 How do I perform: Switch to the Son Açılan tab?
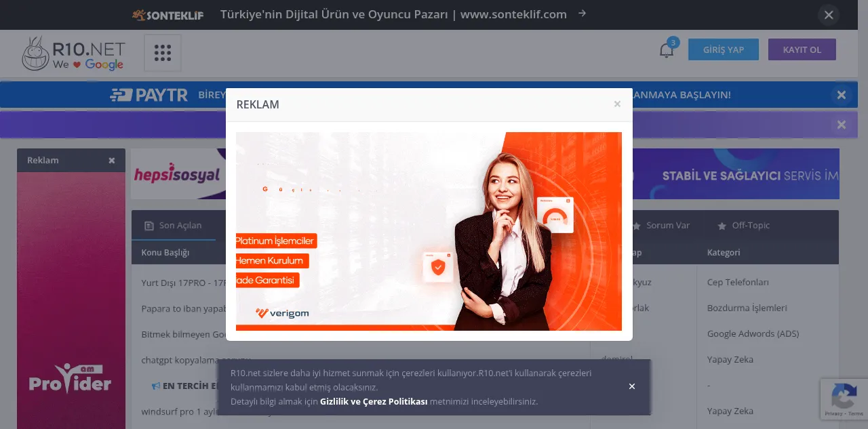click(x=174, y=226)
